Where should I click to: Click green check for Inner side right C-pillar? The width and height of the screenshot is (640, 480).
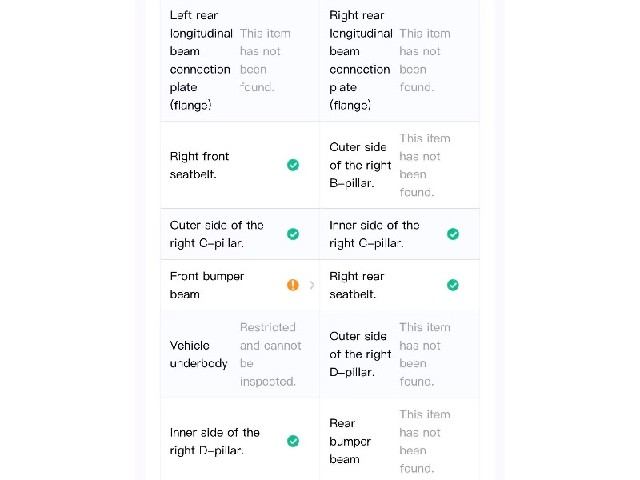tap(453, 234)
